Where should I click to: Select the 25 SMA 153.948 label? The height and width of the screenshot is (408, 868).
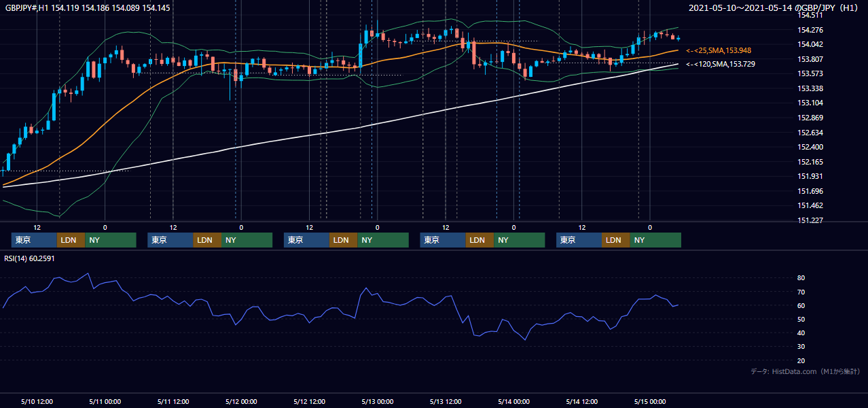click(719, 50)
